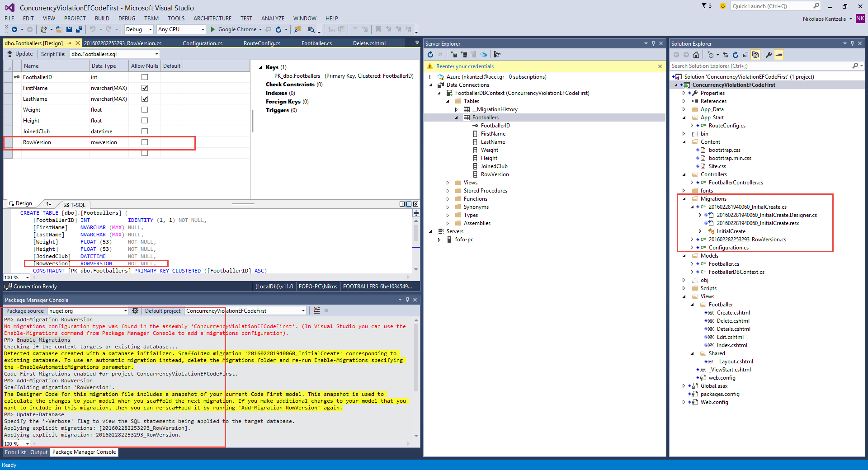Check Allow Nulls for Height

(x=145, y=121)
